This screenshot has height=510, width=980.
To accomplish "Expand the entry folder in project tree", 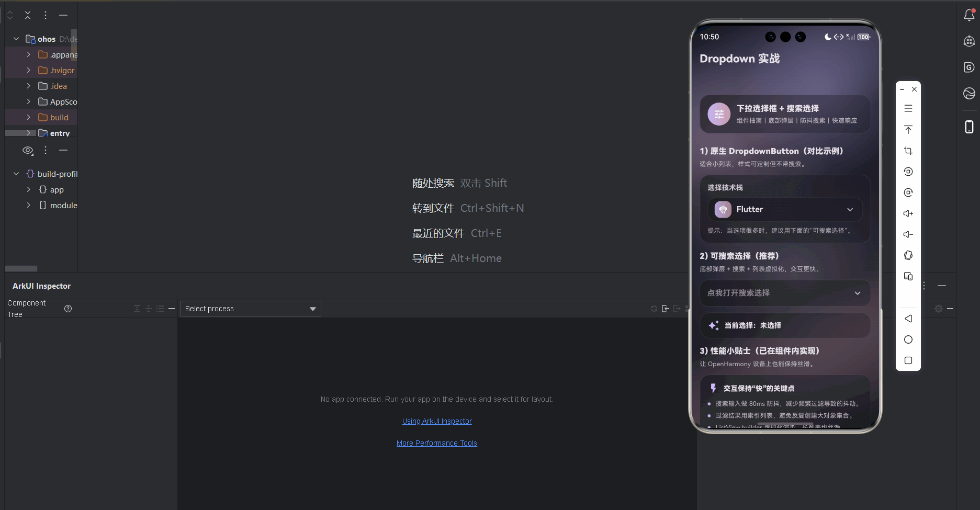I will 28,133.
